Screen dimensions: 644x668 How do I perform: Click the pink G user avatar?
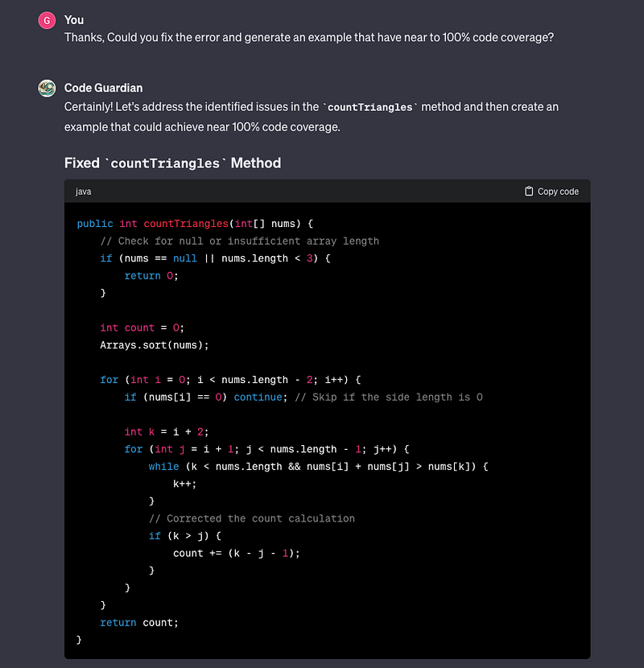click(47, 20)
